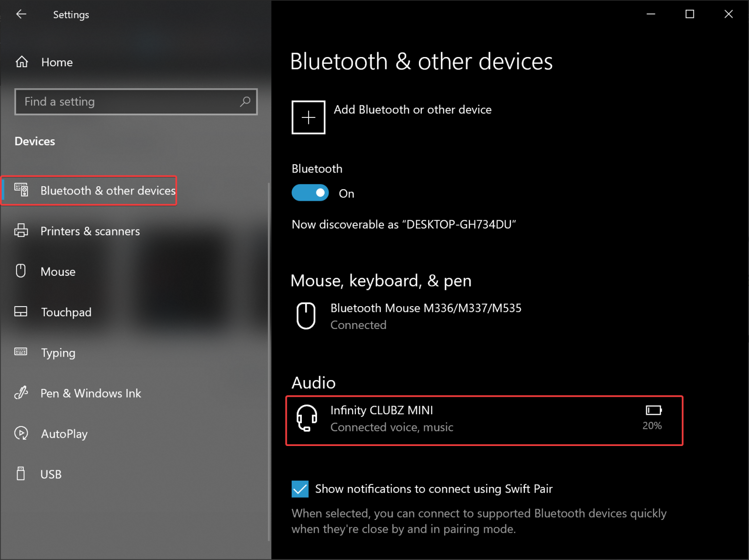
Task: Select the Bluetooth & other devices icon
Action: pyautogui.click(x=21, y=190)
